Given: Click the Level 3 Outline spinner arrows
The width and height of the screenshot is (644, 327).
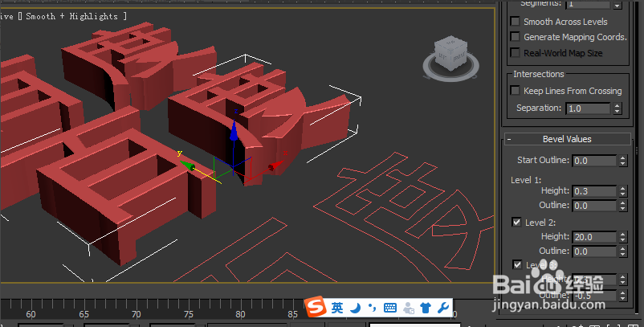Looking at the screenshot, I should [x=623, y=296].
